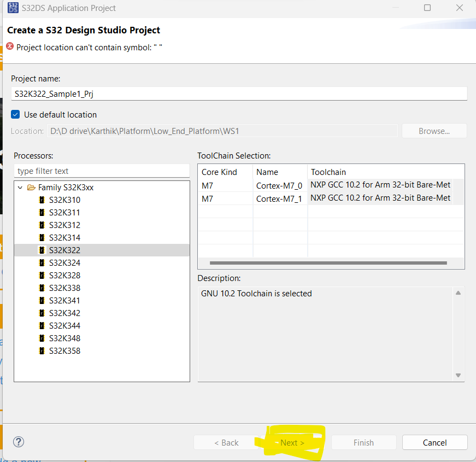Click the S32K314 chip icon
This screenshot has width=476, height=462.
(42, 237)
